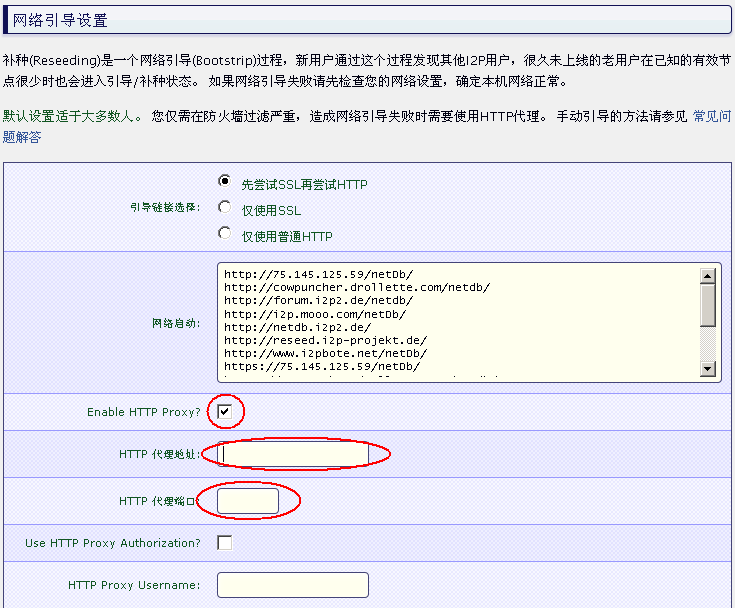This screenshot has height=608, width=735.
Task: Toggle the Enable HTTP Proxy checkbox
Action: coord(225,411)
